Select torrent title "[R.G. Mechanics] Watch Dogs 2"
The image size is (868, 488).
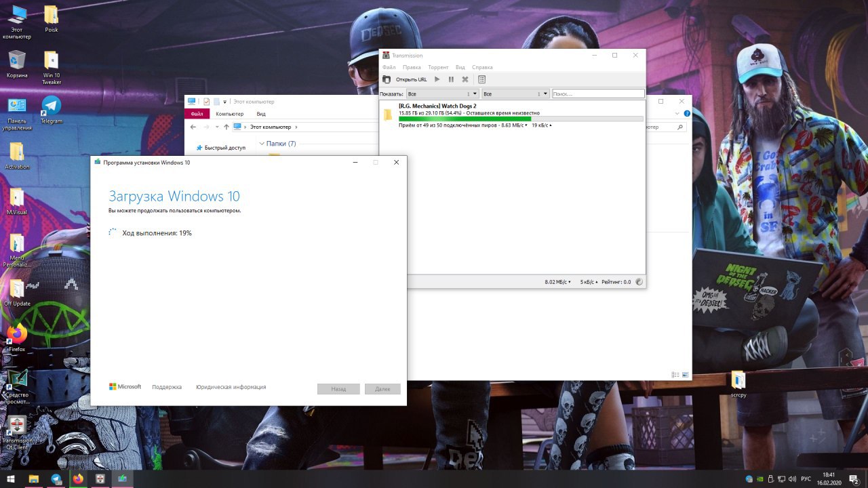[x=437, y=106]
